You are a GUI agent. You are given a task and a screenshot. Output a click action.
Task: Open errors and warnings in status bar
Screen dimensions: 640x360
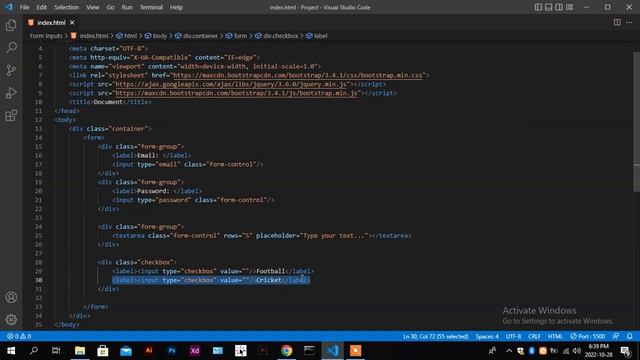pyautogui.click(x=19, y=336)
